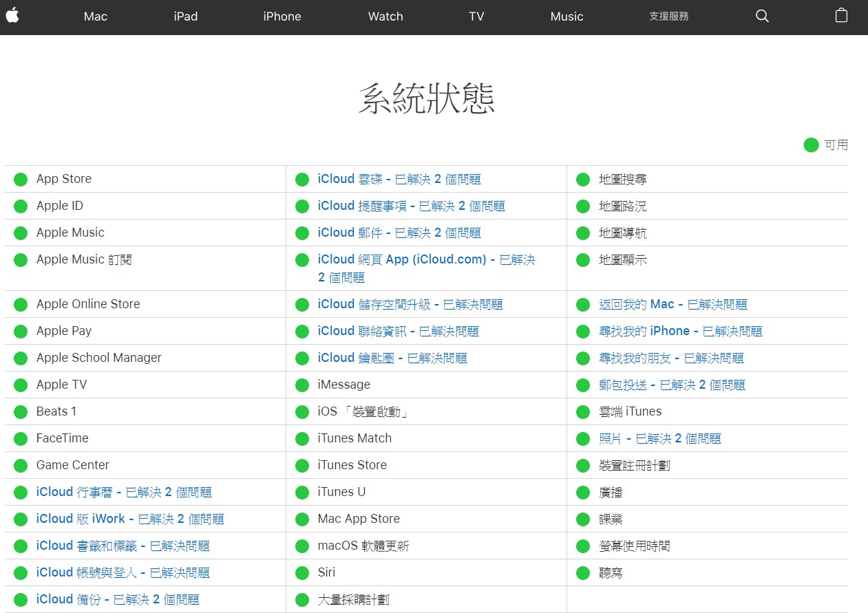This screenshot has height=613, width=868.
Task: Click green dot beside Siri
Action: (302, 573)
